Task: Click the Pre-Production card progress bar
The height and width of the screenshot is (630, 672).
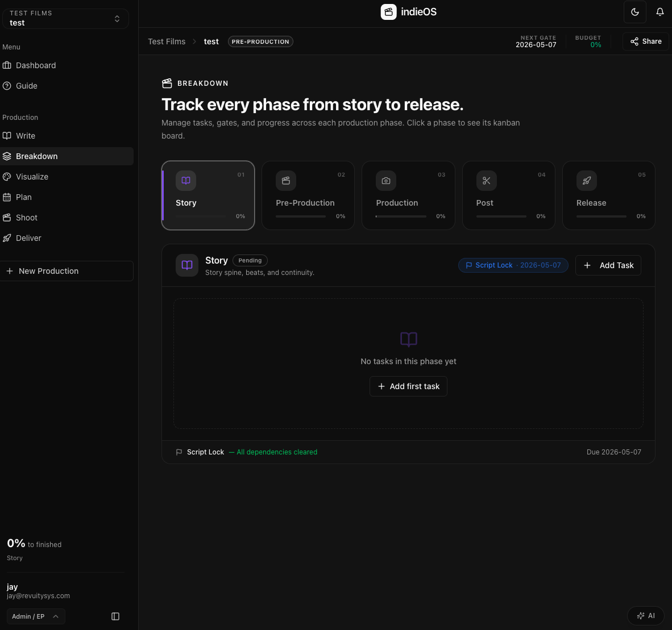Action: [x=301, y=216]
